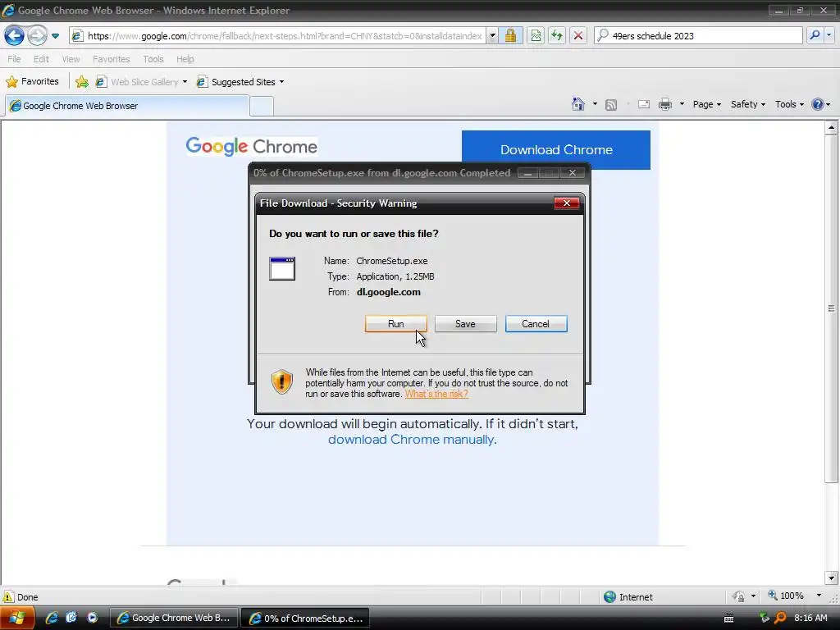Select the Google Chrome Web Browser tab

(x=127, y=106)
